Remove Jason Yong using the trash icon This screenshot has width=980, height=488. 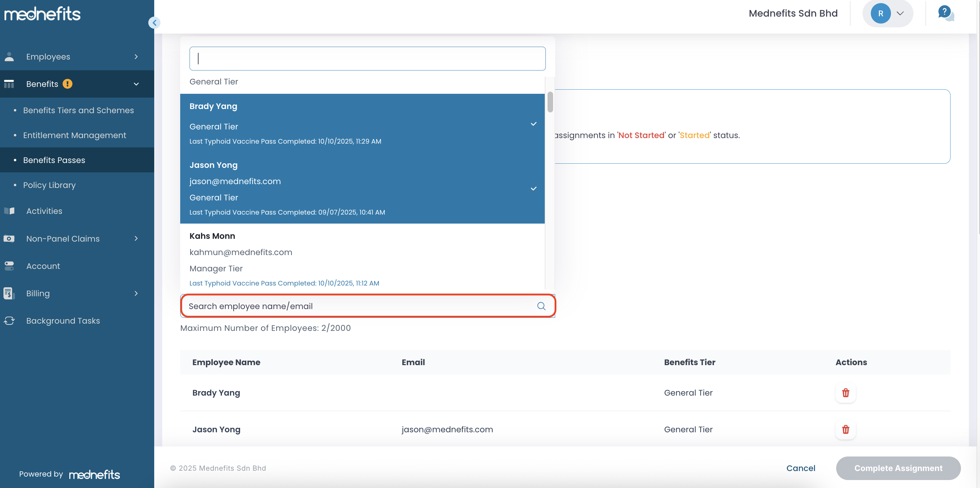845,429
